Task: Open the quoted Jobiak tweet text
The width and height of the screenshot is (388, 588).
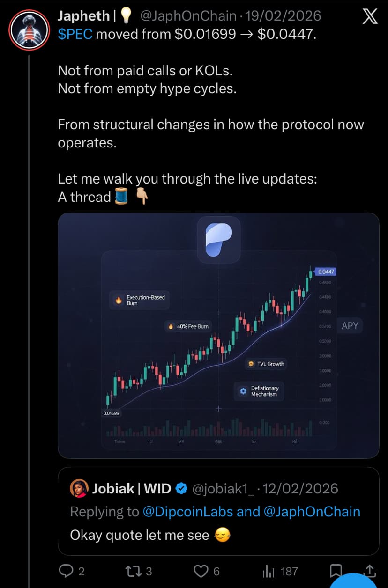Action: 140,535
